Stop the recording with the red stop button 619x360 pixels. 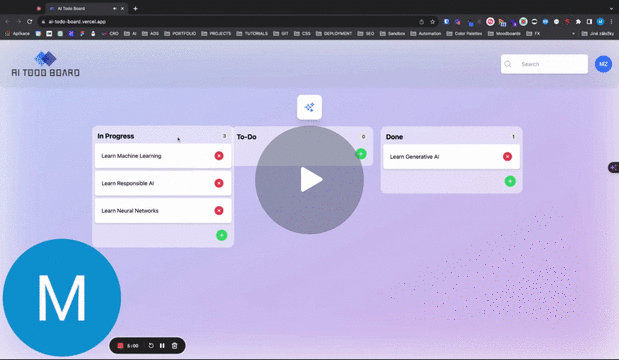[120, 346]
